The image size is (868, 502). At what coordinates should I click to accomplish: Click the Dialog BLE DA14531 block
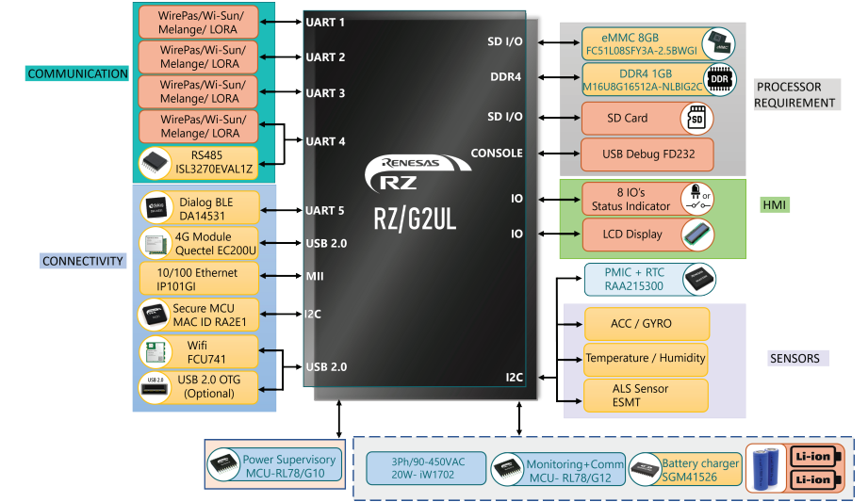click(x=199, y=208)
